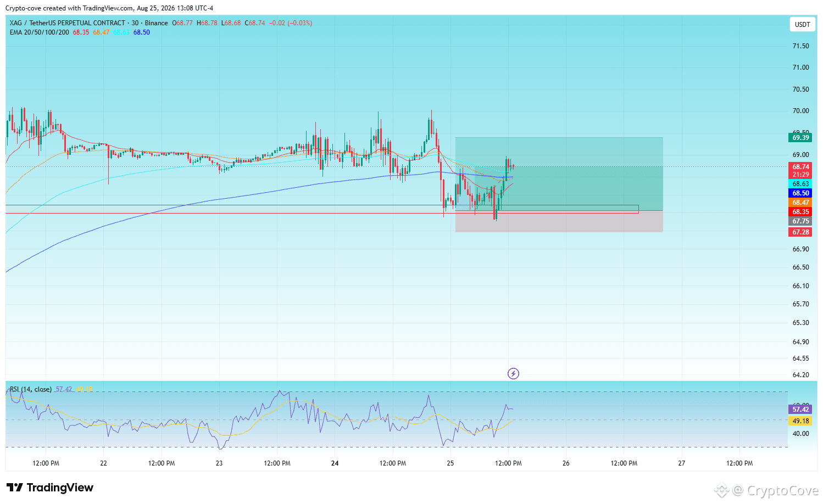
Task: Click the red 68.74 current price label
Action: pos(800,167)
